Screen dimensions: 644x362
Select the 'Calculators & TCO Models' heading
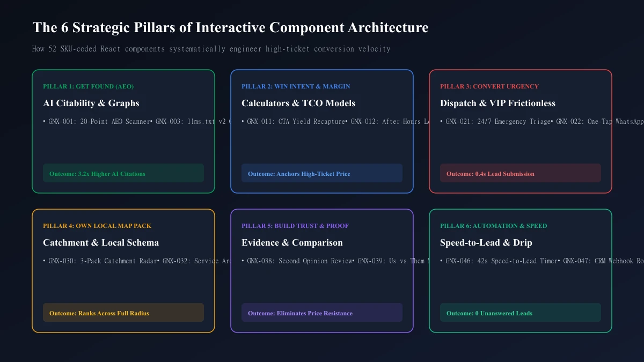click(x=298, y=103)
